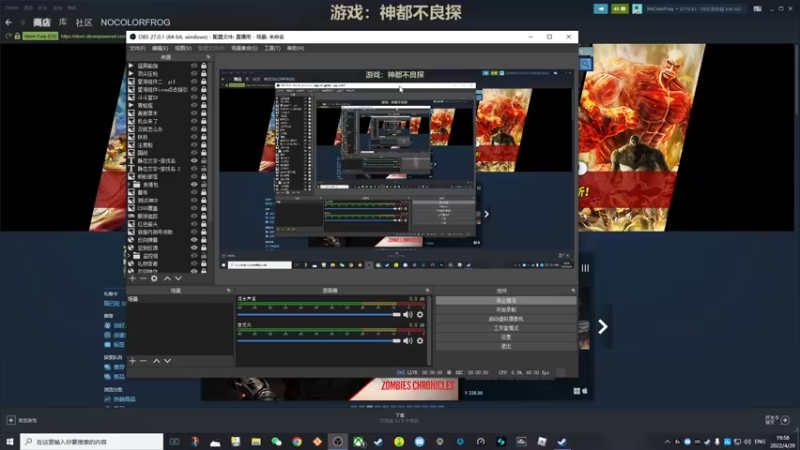This screenshot has height=450, width=800.
Task: Go back in the Steam window
Action: pos(8,22)
